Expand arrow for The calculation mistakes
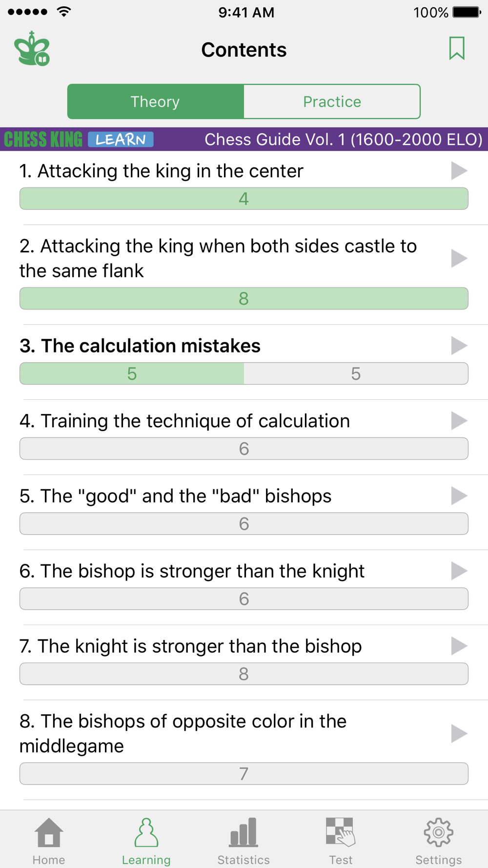Viewport: 488px width, 868px height. (459, 346)
